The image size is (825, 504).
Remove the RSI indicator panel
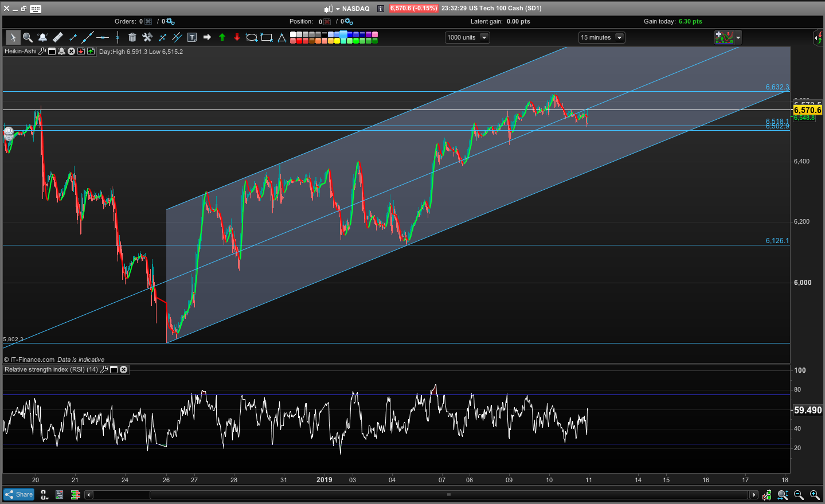123,369
